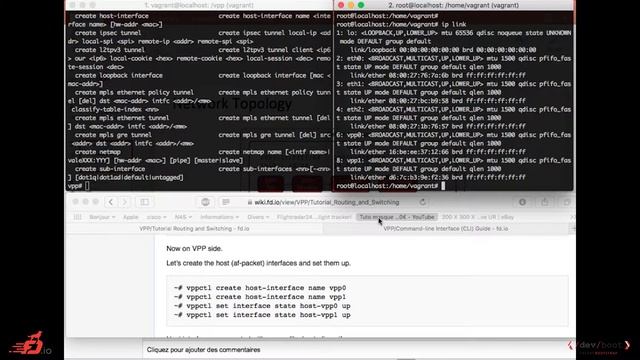Click 'create l2tpv3 tunnel' in left terminal
Viewport: 640px width, 360px height.
[x=110, y=50]
